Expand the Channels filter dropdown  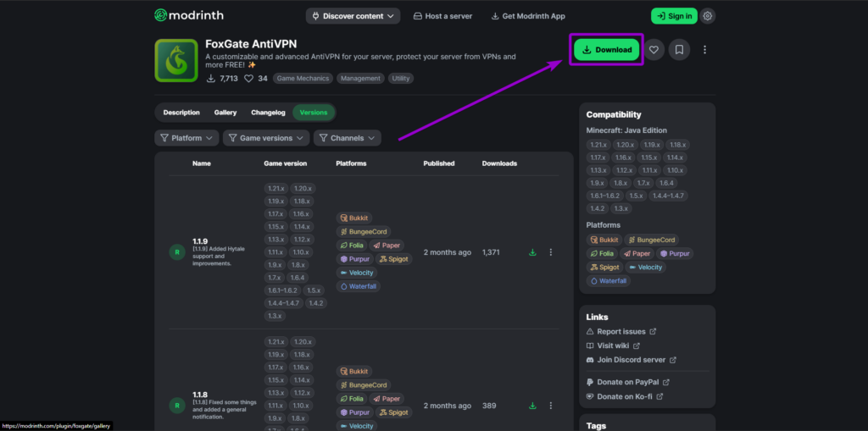click(347, 138)
